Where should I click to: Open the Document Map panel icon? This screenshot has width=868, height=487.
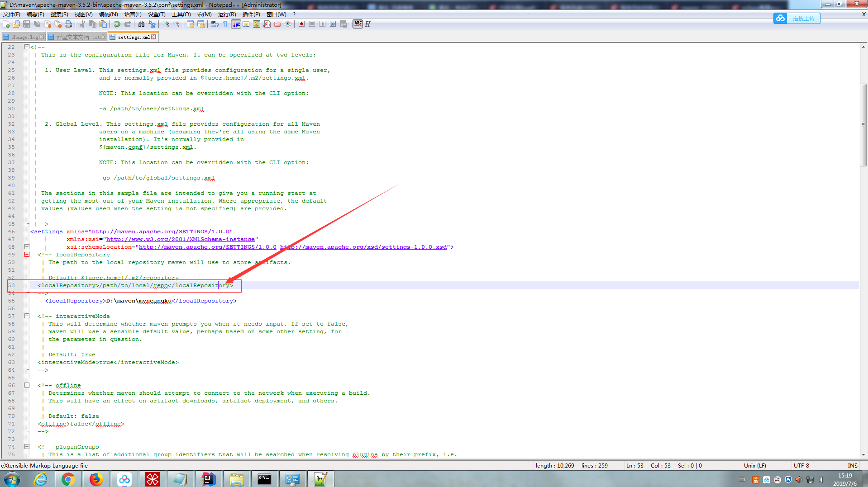coord(257,24)
